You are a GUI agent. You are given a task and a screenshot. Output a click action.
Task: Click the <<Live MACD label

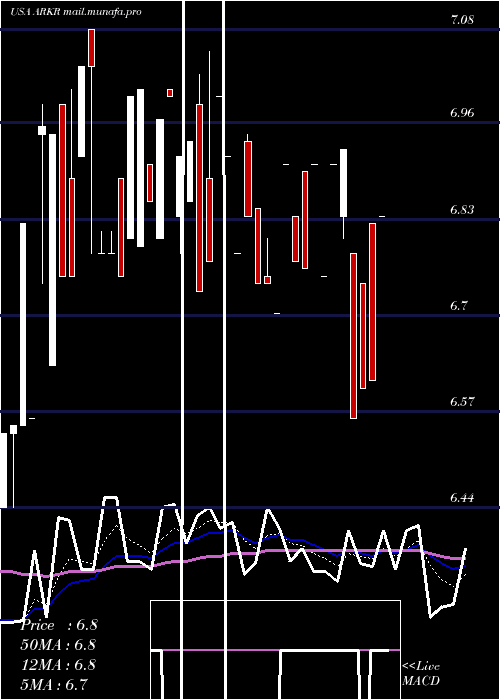421,673
